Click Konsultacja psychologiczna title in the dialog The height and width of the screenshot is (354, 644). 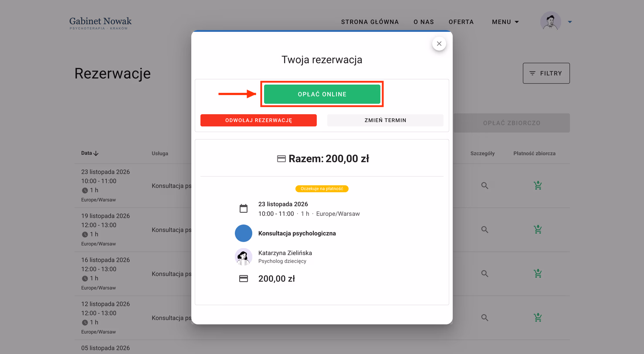297,233
